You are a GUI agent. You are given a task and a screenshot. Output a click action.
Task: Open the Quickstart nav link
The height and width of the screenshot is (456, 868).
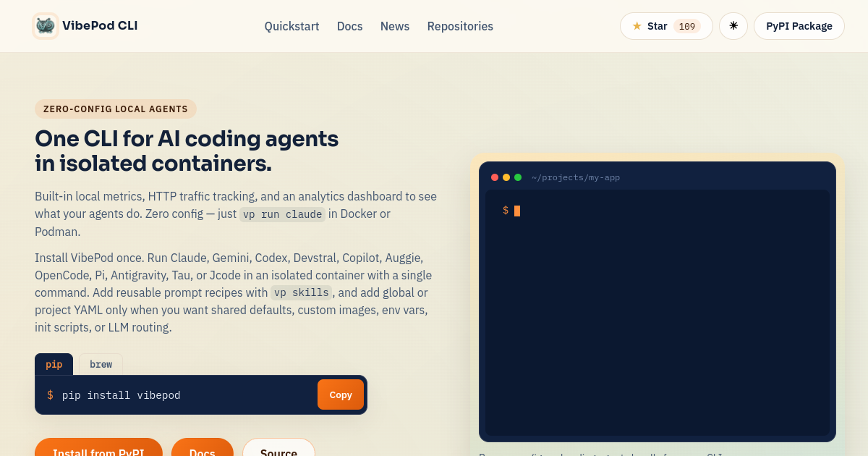click(292, 26)
